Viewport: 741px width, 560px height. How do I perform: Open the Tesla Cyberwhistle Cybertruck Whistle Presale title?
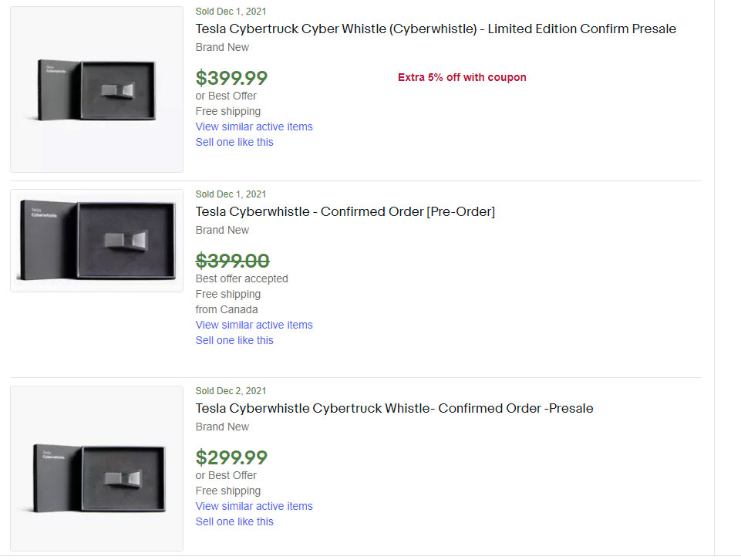tap(394, 408)
